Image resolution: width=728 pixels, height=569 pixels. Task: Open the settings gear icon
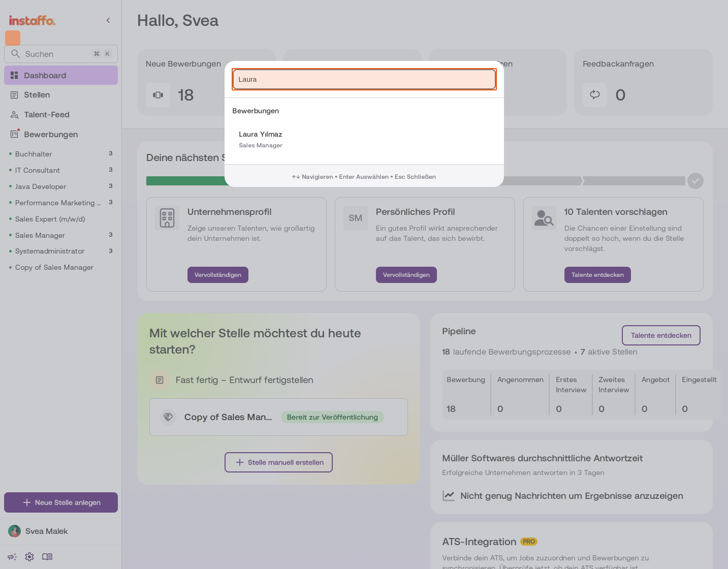(x=29, y=557)
